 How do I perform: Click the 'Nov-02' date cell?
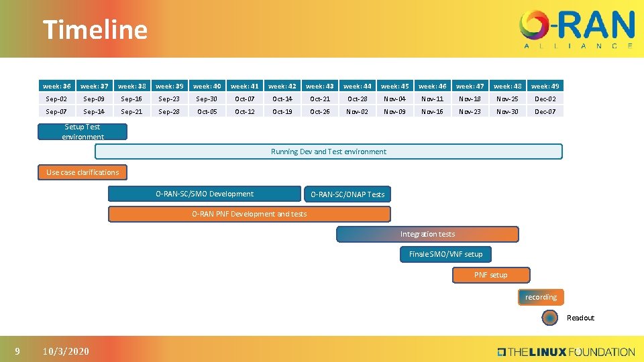358,111
